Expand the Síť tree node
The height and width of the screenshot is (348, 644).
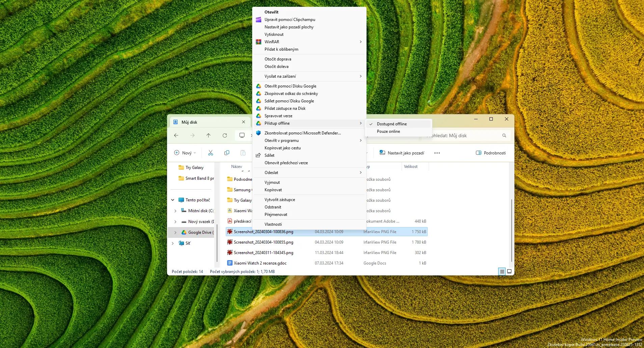point(173,243)
